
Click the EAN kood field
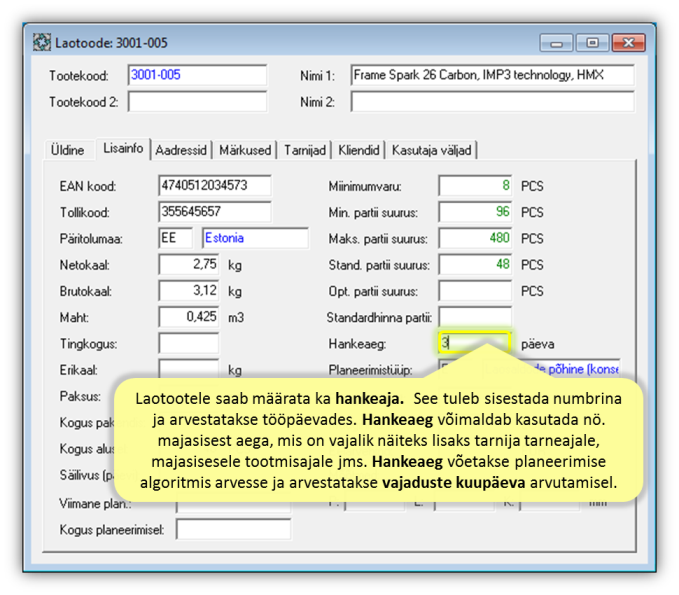click(215, 186)
